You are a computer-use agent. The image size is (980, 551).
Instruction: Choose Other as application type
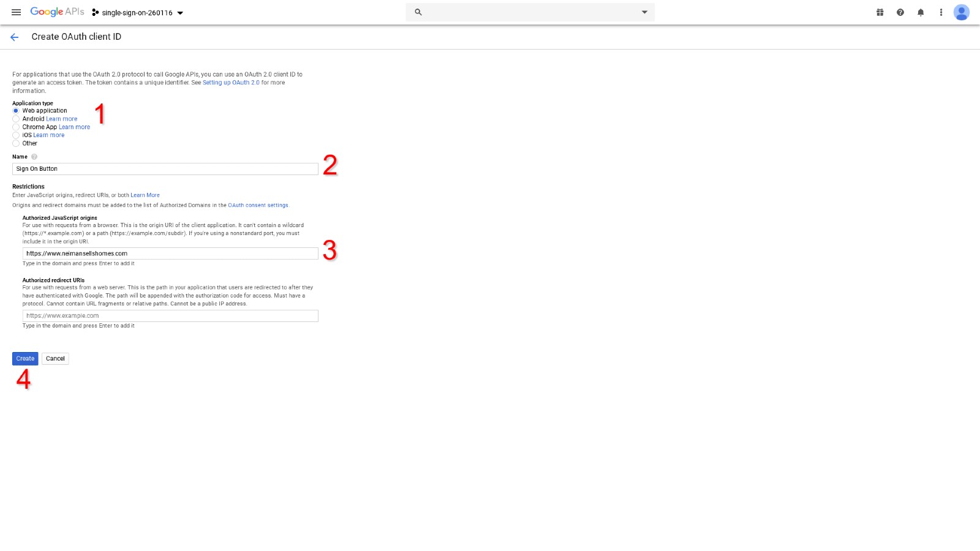(16, 143)
